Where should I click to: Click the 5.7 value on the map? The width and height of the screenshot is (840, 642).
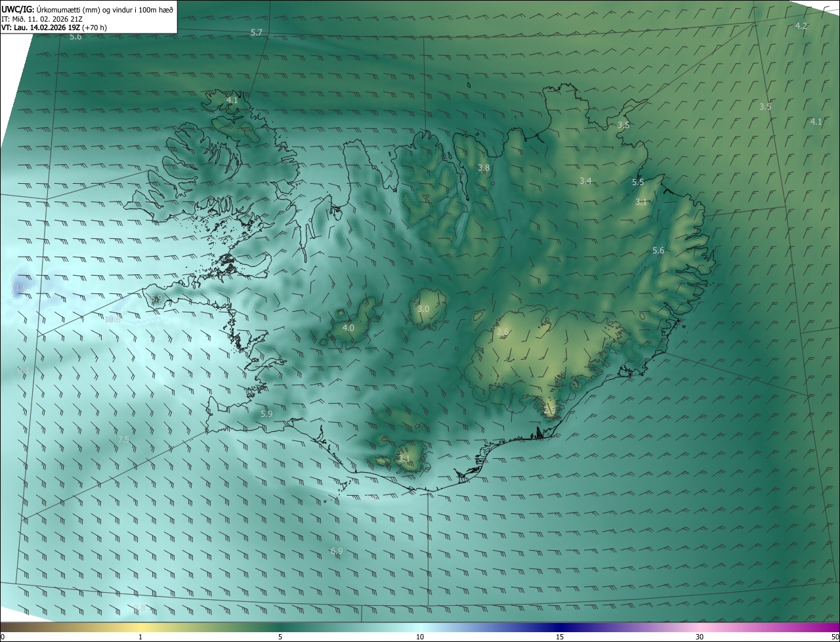pyautogui.click(x=257, y=33)
